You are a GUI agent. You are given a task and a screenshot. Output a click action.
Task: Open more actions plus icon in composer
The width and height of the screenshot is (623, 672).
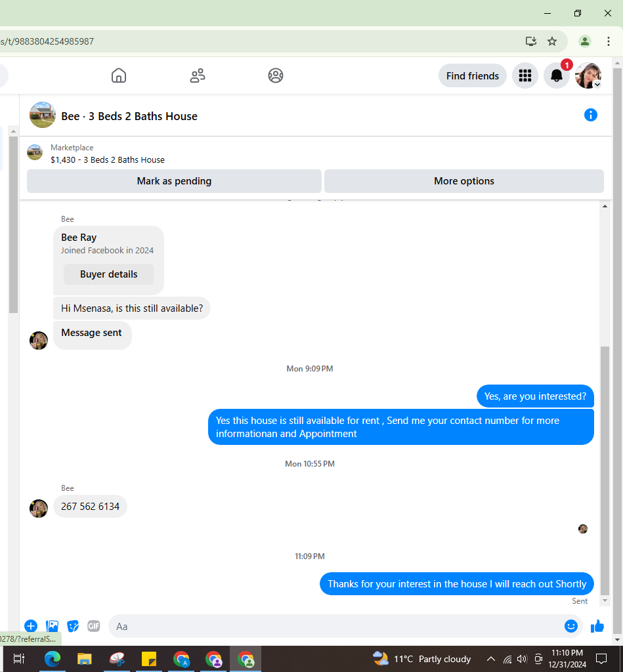coord(31,626)
